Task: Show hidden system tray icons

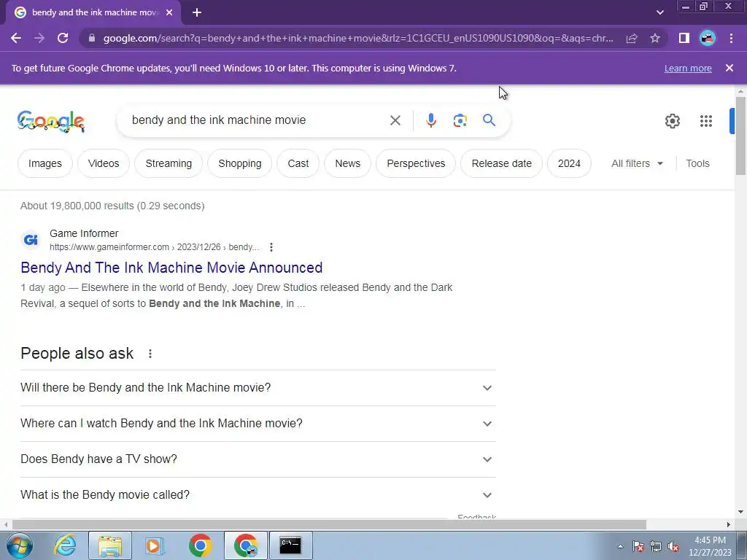Action: tap(620, 546)
